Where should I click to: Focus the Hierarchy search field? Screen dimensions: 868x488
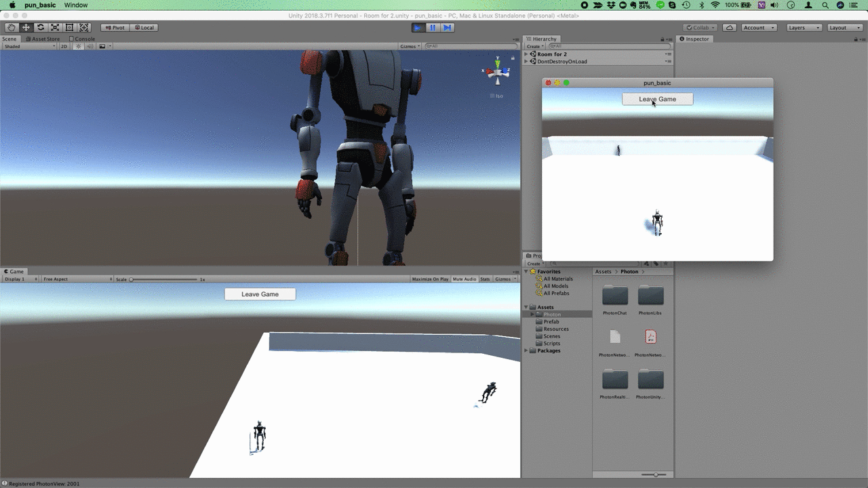tap(608, 46)
